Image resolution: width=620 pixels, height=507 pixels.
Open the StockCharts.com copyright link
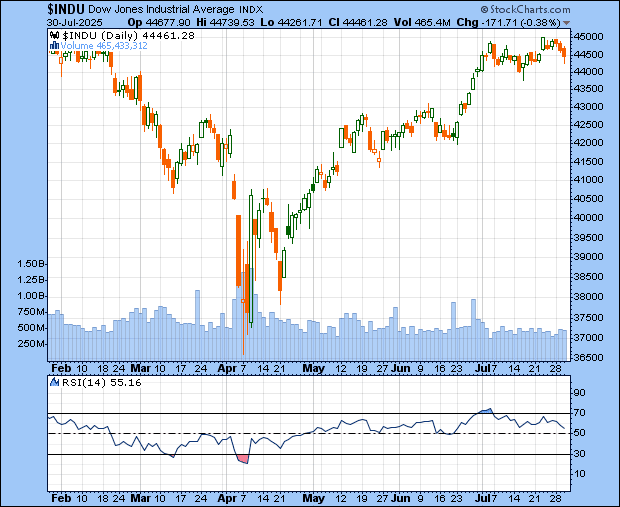(525, 9)
